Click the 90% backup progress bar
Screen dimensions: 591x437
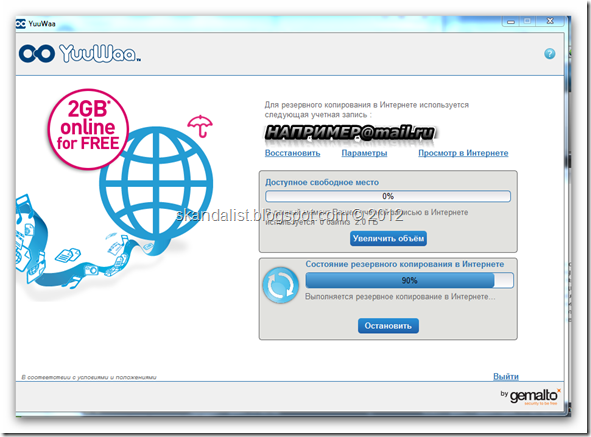409,281
